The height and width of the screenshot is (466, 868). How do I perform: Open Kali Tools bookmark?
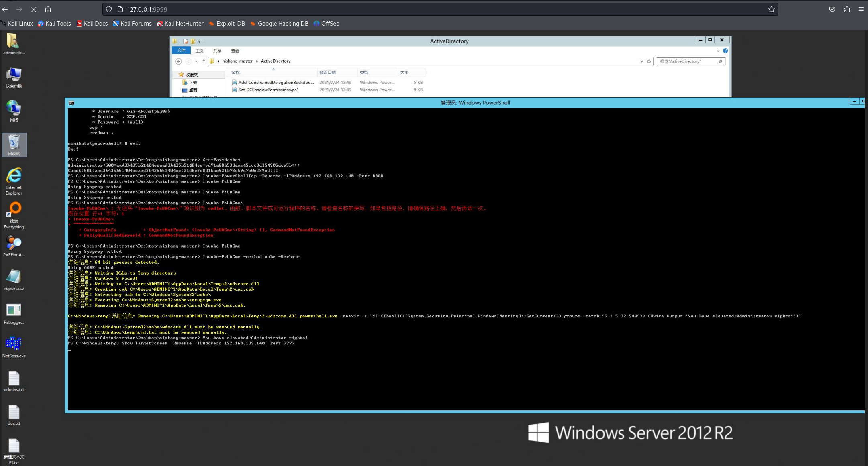54,24
